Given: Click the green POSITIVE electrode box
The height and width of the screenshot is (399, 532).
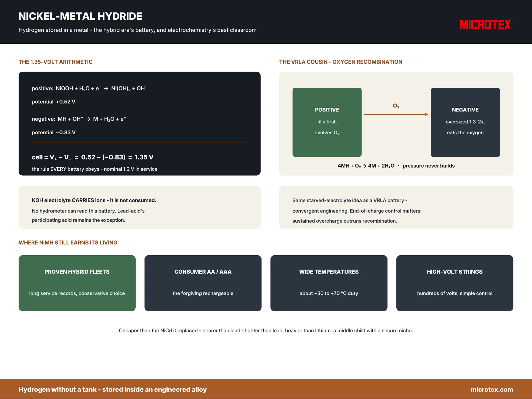Looking at the screenshot, I should tap(327, 122).
